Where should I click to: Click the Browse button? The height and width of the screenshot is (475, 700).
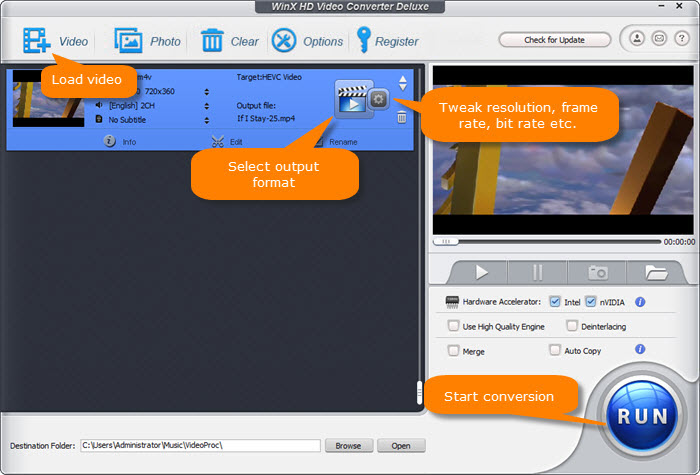pyautogui.click(x=349, y=446)
